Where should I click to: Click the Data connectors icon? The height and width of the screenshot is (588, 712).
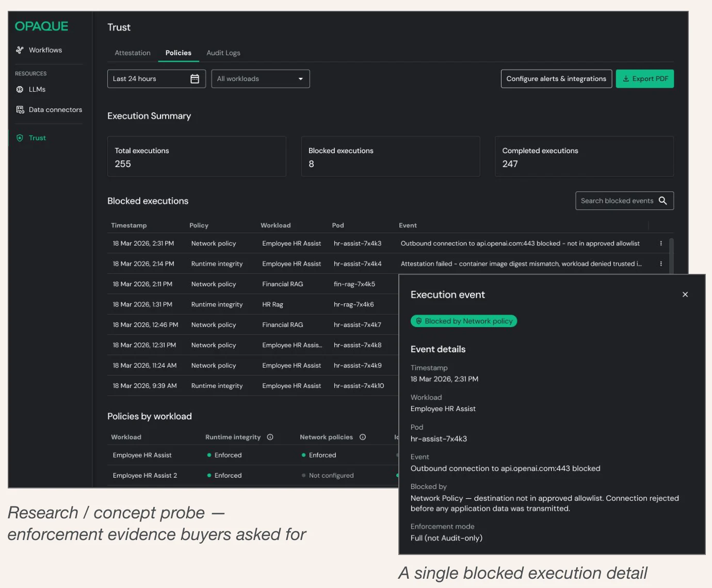tap(20, 109)
